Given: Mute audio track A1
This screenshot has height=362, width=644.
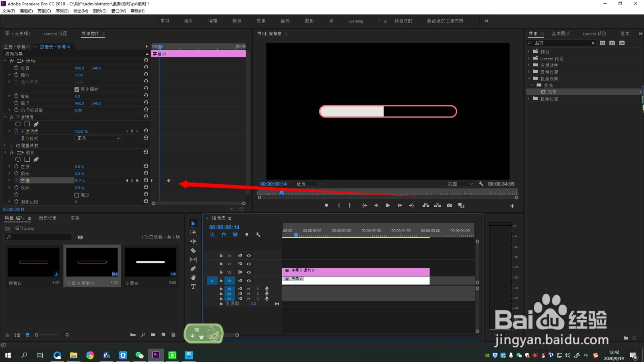Looking at the screenshot, I should click(x=249, y=289).
